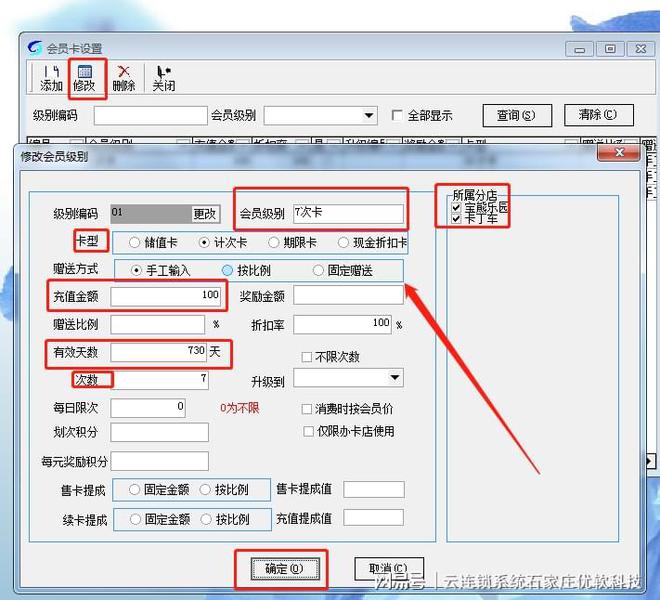660x600 pixels.
Task: Click the 清除(C) clear button
Action: click(x=599, y=115)
